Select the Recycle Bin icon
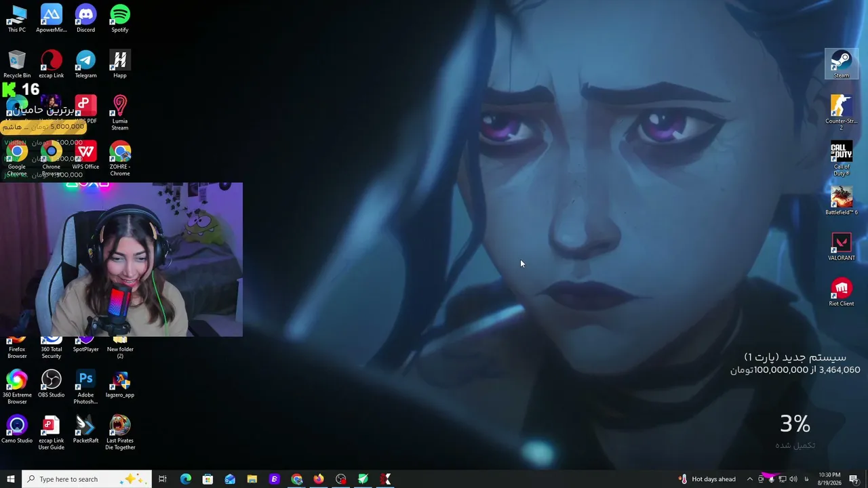868x488 pixels. click(x=17, y=64)
